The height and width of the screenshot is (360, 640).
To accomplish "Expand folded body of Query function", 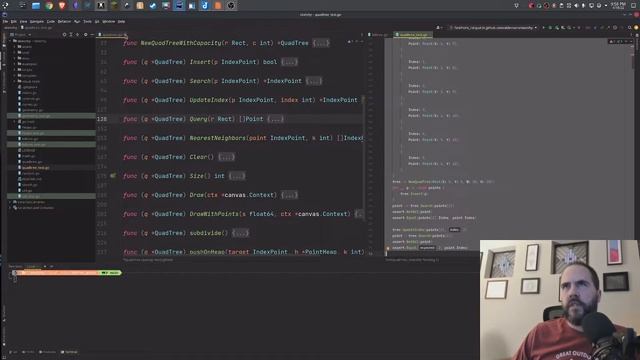I will [275, 119].
